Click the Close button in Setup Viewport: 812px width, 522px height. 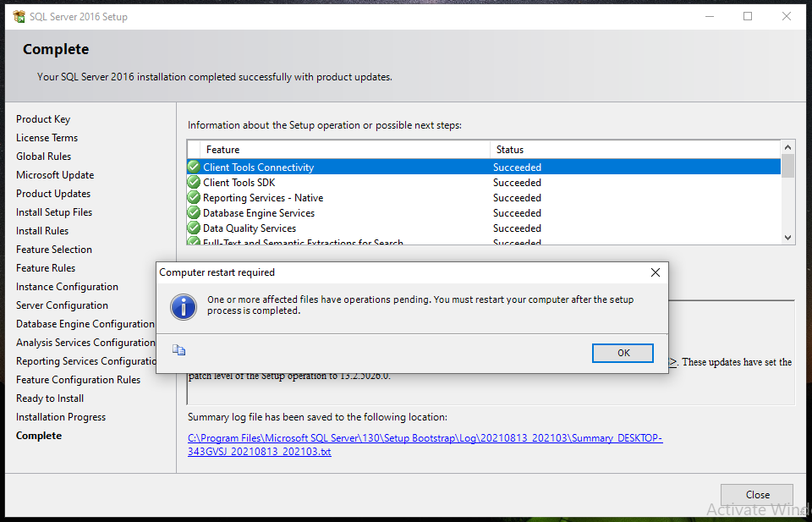(x=757, y=495)
